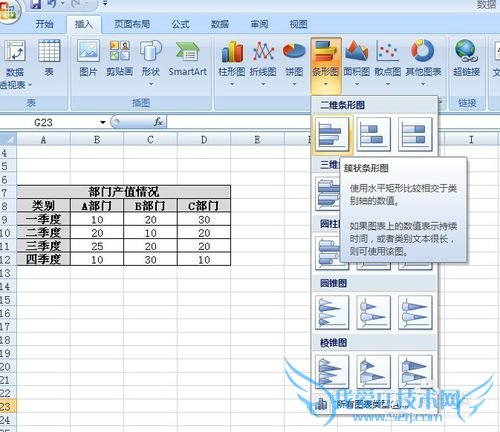500x432 pixels.
Task: Open the Data (数据) tab
Action: pyautogui.click(x=220, y=24)
